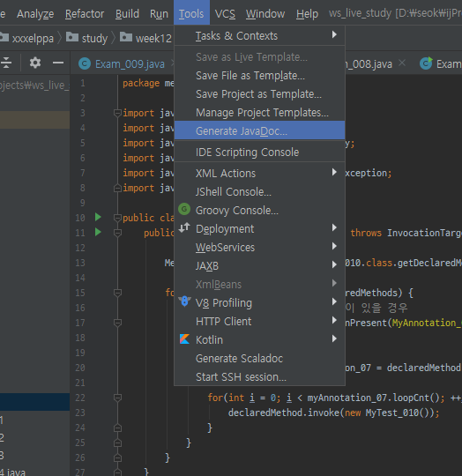Click the xxxelppa folder icon in breadcrumb

click(x=4, y=38)
